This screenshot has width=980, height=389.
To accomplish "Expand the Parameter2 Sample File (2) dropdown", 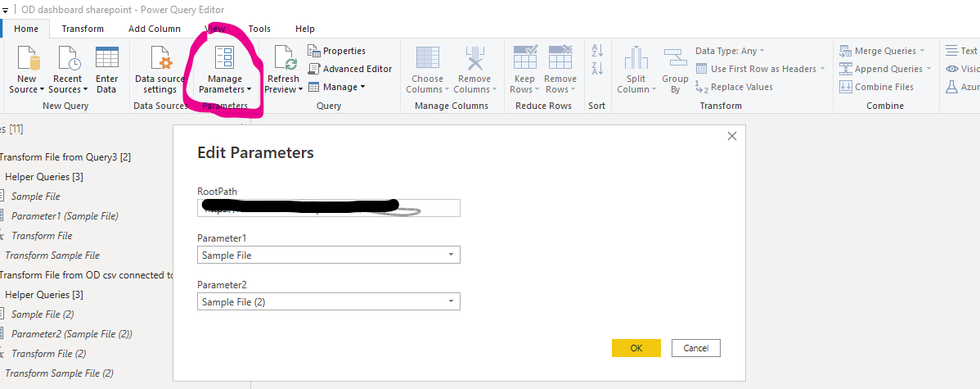I will (x=329, y=301).
